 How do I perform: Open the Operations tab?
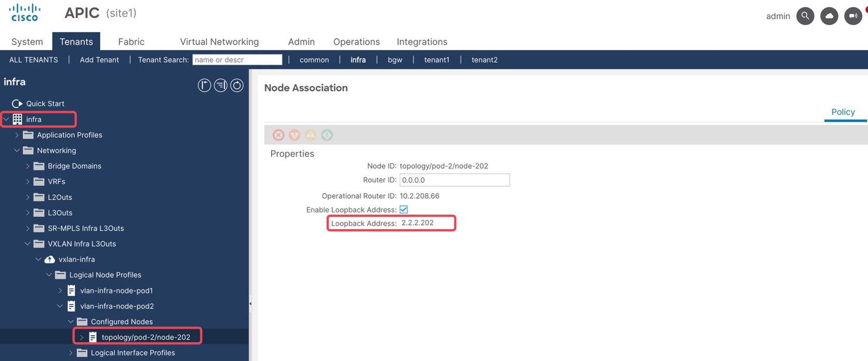click(x=356, y=41)
